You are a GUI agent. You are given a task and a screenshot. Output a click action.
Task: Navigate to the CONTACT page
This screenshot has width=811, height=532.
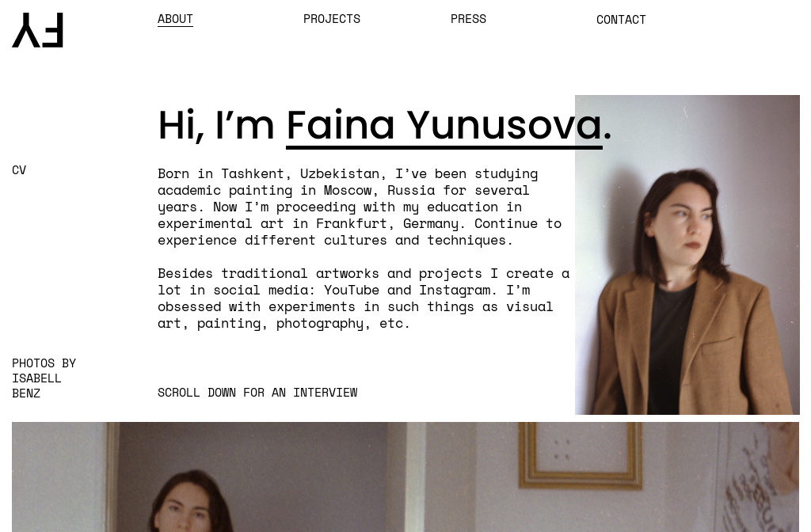coord(621,20)
